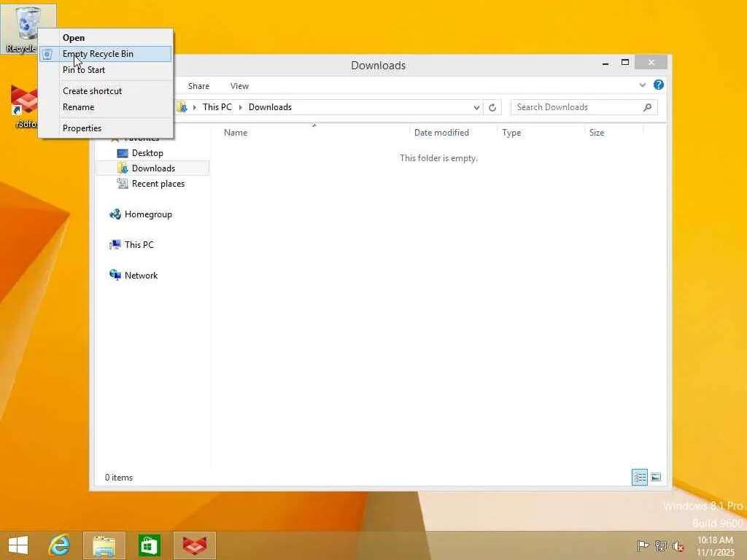The height and width of the screenshot is (560, 747).
Task: Open address bar history dropdown
Action: [476, 108]
